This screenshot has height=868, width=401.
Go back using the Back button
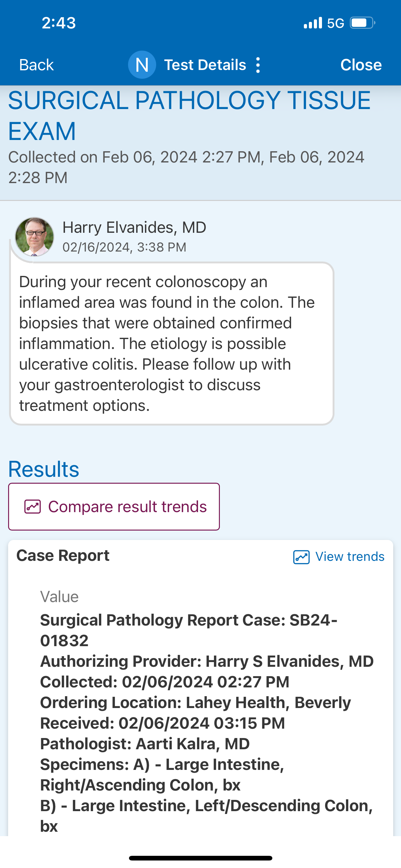tap(36, 65)
